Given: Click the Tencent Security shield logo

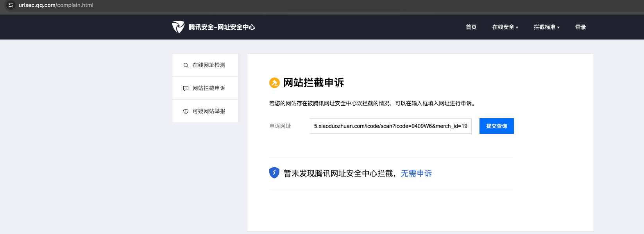Looking at the screenshot, I should point(178,27).
